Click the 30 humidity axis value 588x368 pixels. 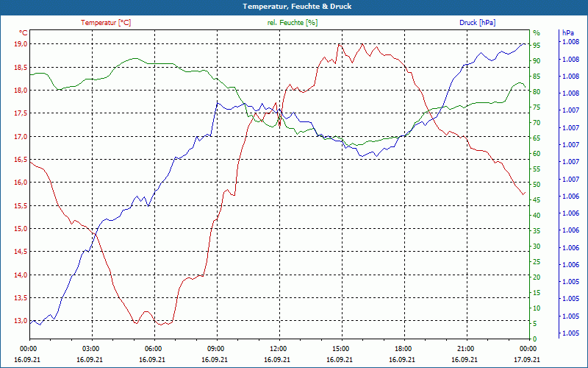tap(537, 247)
